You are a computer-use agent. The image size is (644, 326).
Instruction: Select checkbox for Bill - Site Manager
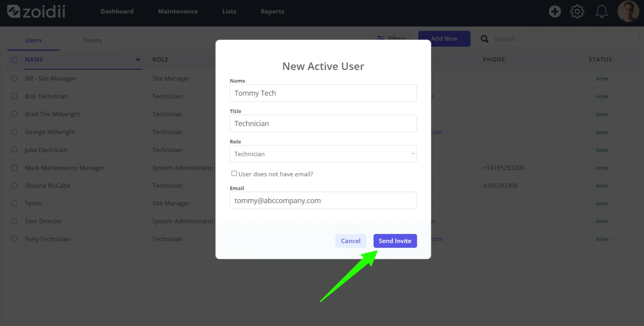click(x=14, y=79)
